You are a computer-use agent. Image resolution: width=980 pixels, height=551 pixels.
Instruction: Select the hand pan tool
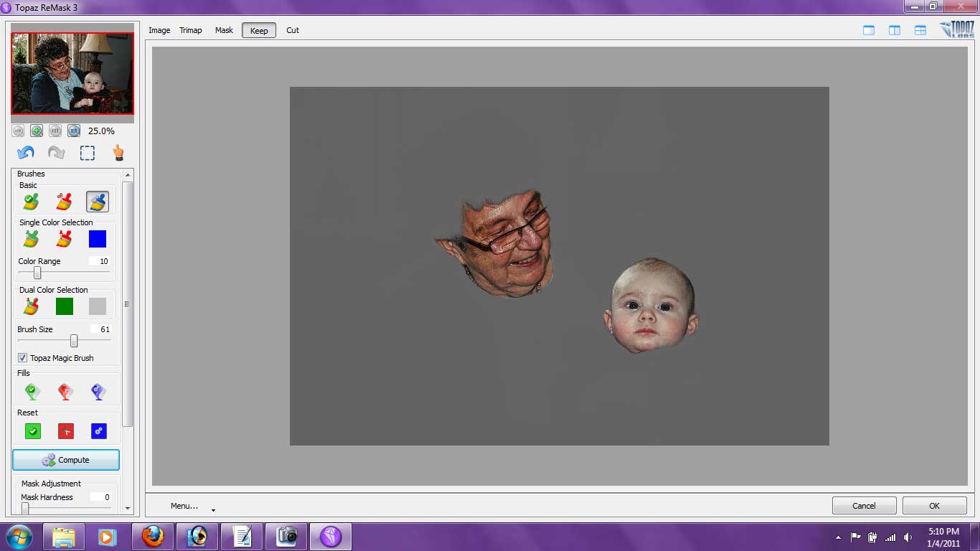coord(118,152)
